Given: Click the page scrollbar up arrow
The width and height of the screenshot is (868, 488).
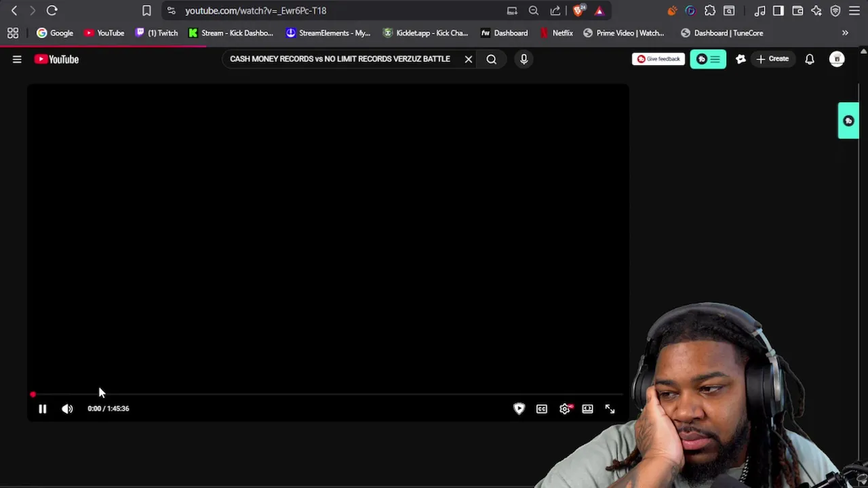Looking at the screenshot, I should [x=863, y=52].
